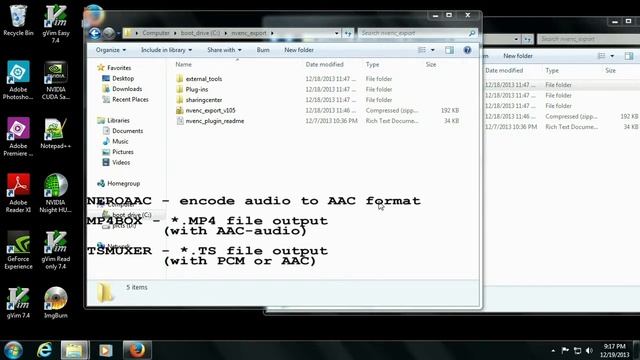Open NVIDIA Nsight desktop shortcut
Screen dimensions: 640x360
click(x=56, y=193)
